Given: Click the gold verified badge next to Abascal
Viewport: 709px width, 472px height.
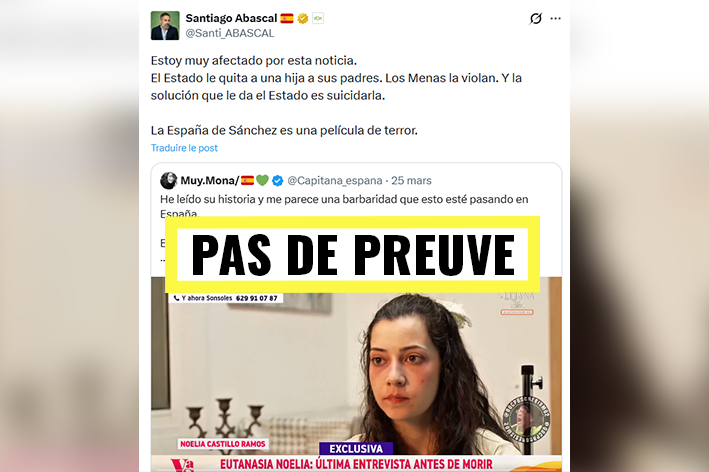Looking at the screenshot, I should [303, 19].
